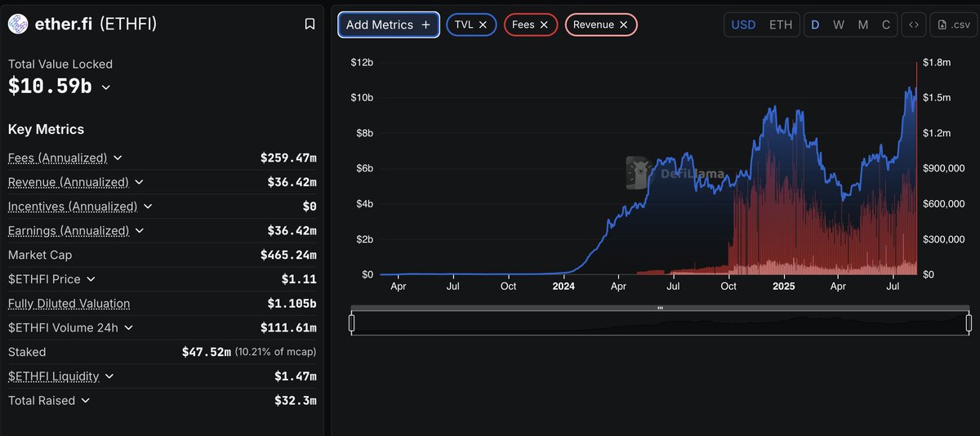Remove the Revenue metric with its X
Image resolution: width=980 pixels, height=436 pixels.
pos(623,24)
